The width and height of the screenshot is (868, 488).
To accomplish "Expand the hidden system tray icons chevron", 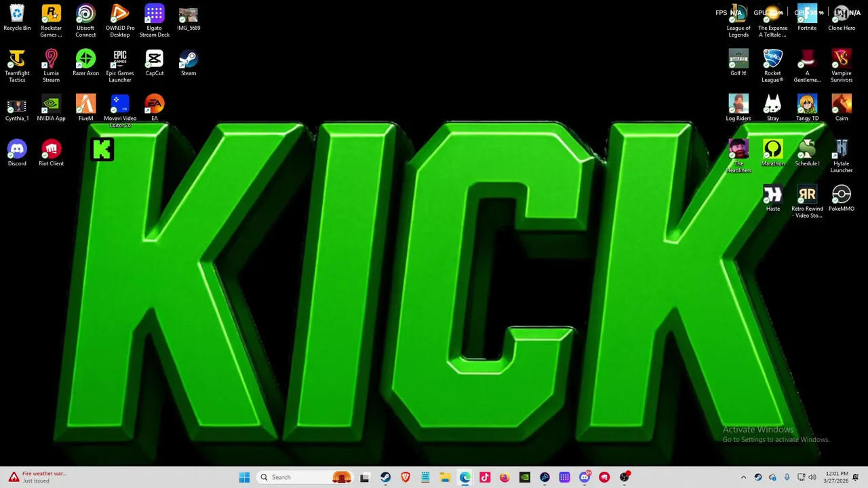I will [x=743, y=477].
